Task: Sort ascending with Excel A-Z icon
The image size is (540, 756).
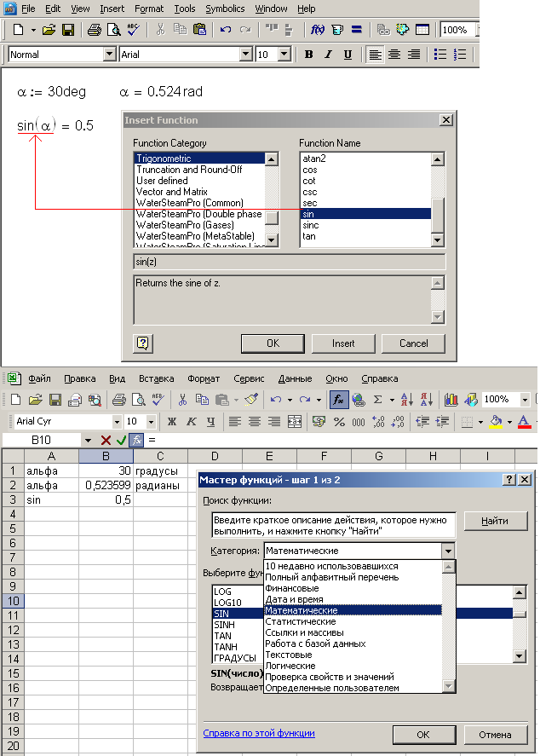Action: point(406,399)
